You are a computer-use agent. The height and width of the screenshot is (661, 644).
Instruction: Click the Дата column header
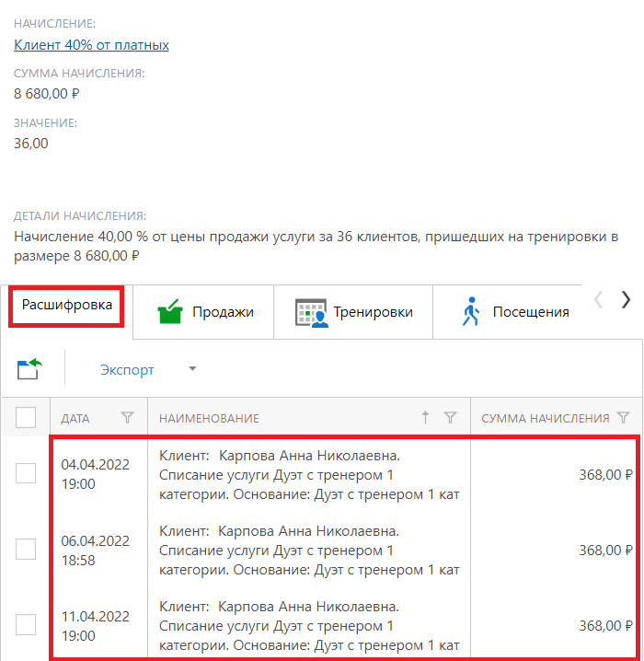75,418
